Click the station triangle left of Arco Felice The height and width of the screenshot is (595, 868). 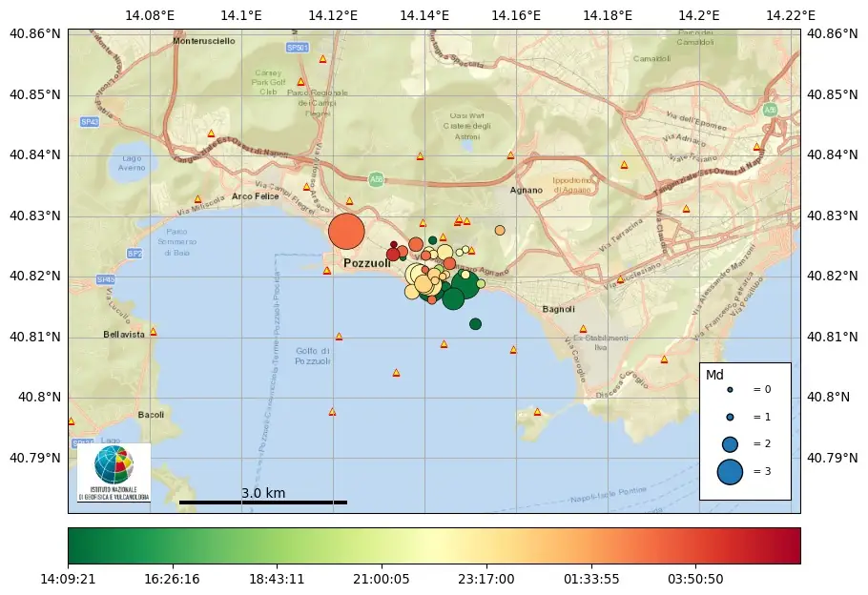[197, 199]
